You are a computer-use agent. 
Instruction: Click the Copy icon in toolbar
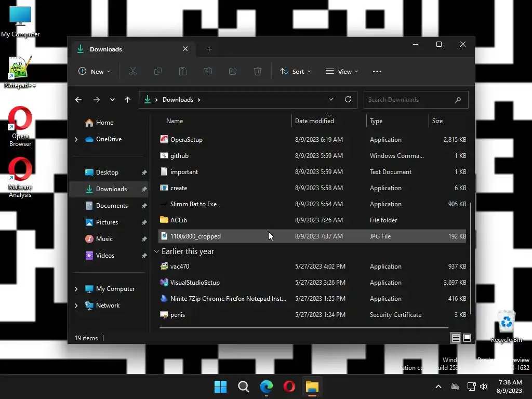click(158, 71)
